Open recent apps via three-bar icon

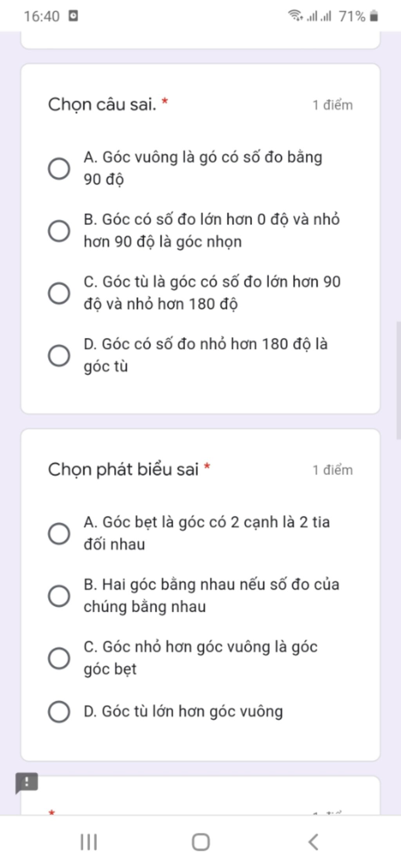click(x=89, y=842)
